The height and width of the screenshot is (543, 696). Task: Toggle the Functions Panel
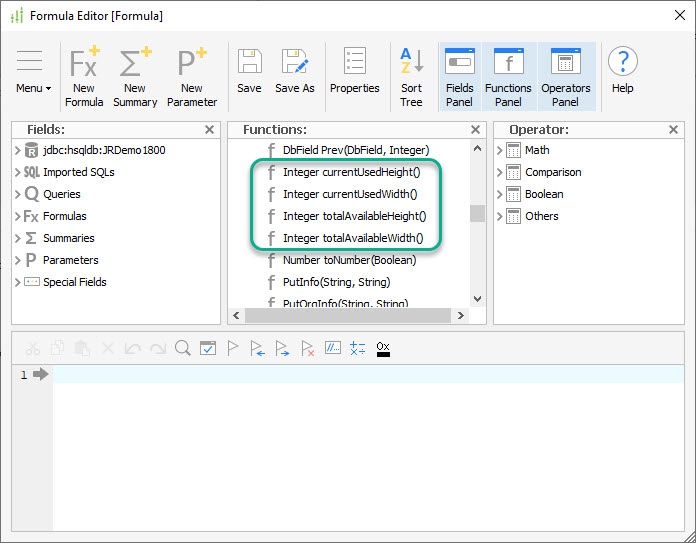coord(508,77)
